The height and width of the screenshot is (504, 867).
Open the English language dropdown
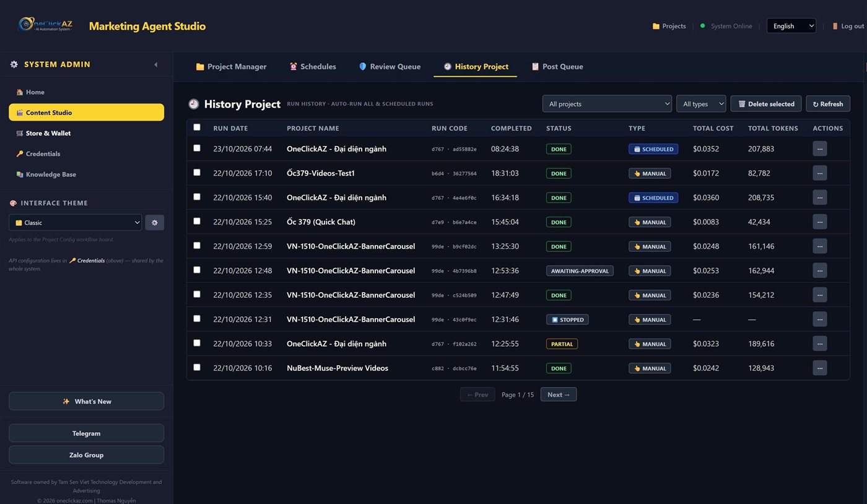(791, 26)
